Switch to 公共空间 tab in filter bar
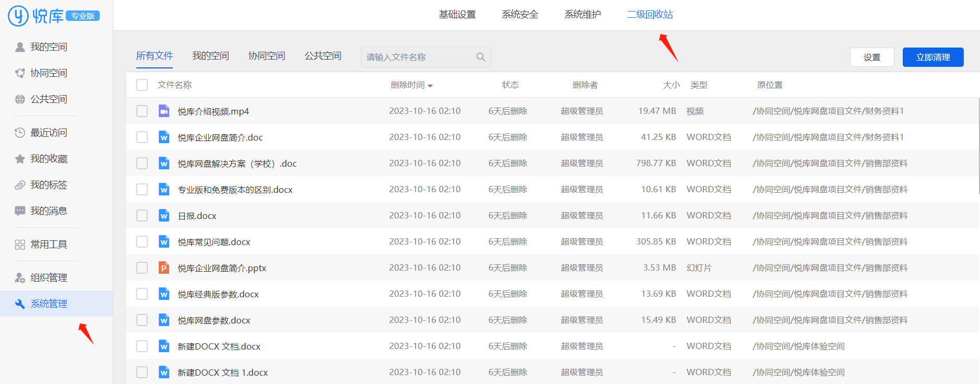The height and width of the screenshot is (384, 980). [x=323, y=56]
